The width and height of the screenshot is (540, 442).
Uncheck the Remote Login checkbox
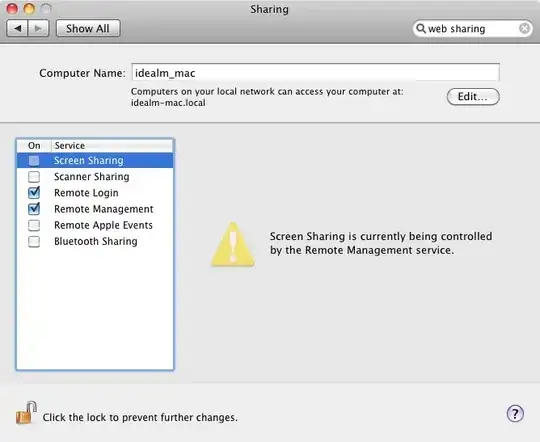(x=34, y=193)
